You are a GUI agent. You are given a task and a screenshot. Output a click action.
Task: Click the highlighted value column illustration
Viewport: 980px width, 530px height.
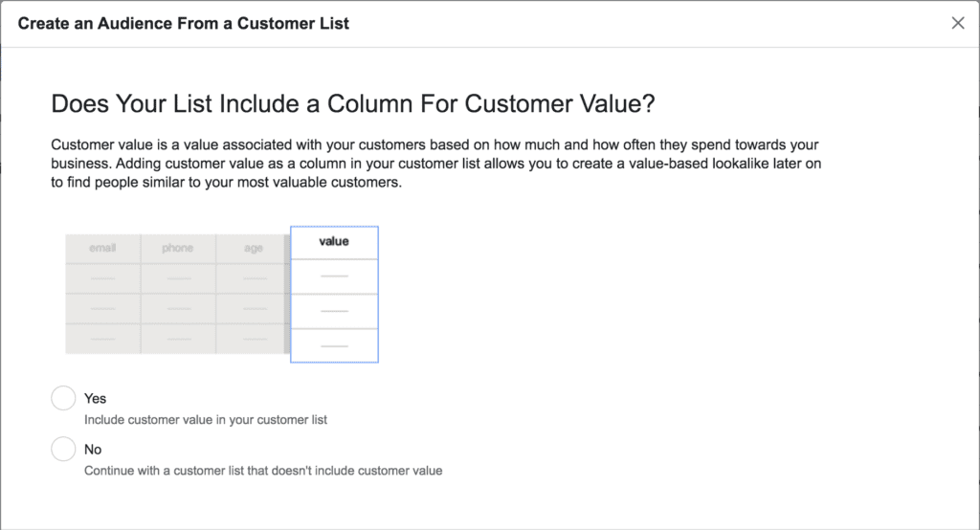pyautogui.click(x=334, y=295)
